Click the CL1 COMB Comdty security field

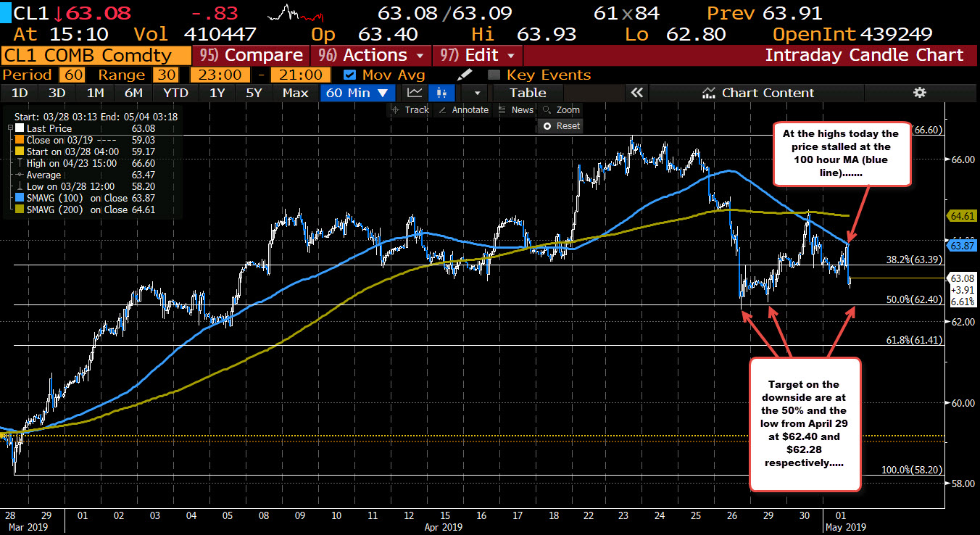[96, 55]
